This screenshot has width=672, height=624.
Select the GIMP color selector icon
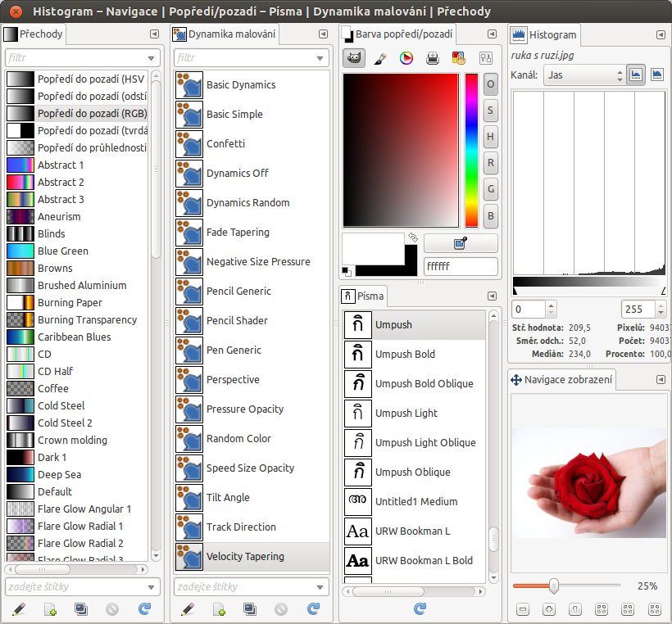pyautogui.click(x=354, y=58)
